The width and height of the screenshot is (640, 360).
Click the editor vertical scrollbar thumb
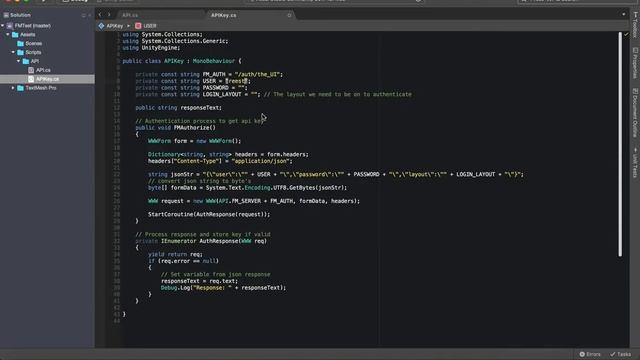tap(620, 144)
